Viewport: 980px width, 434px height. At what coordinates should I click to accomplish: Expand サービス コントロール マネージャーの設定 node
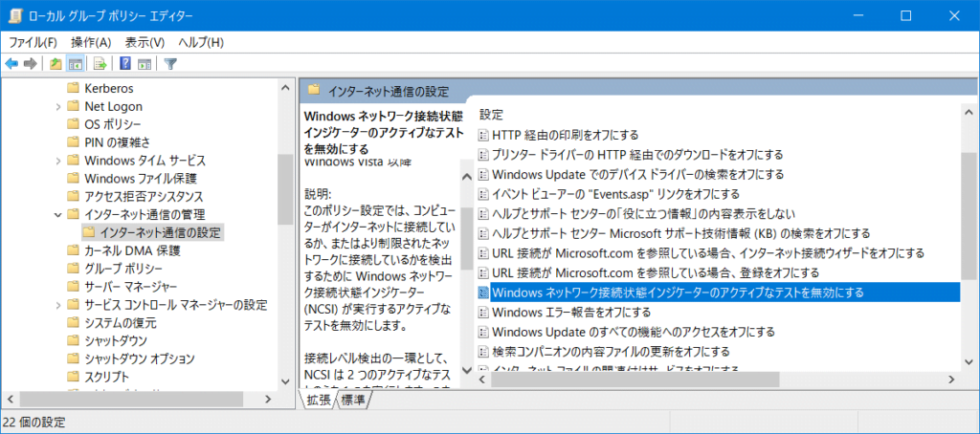[x=58, y=305]
